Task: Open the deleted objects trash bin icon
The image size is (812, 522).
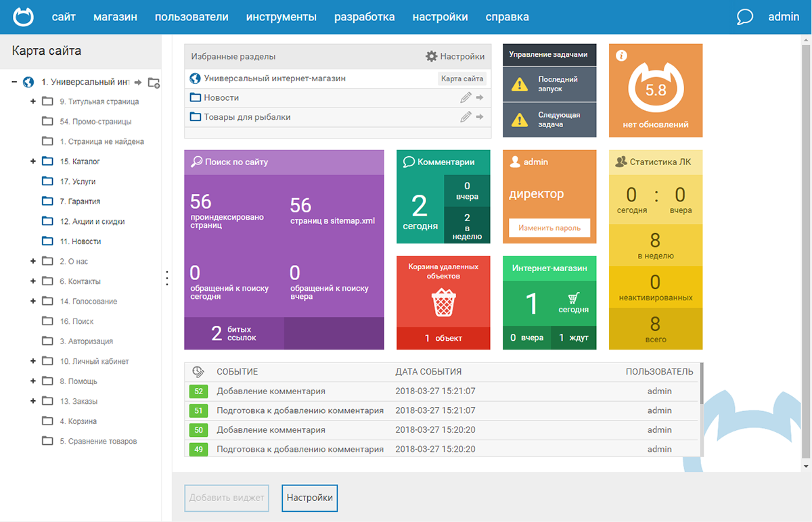Action: pos(444,302)
